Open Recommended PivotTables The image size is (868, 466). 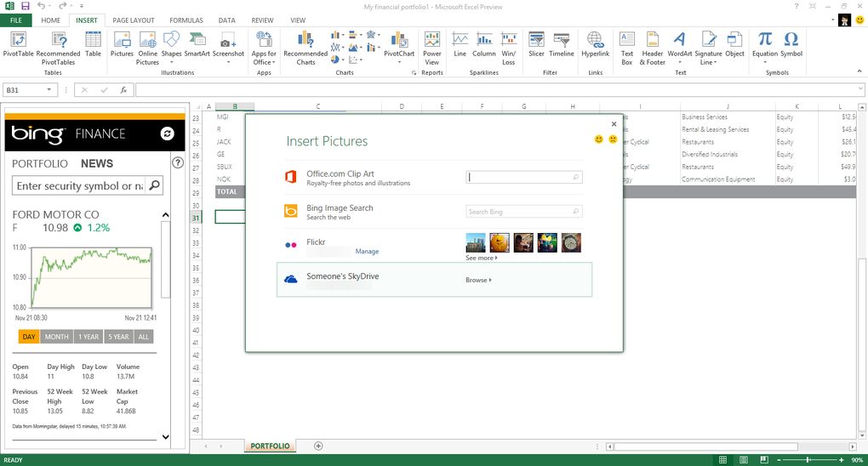coord(58,48)
